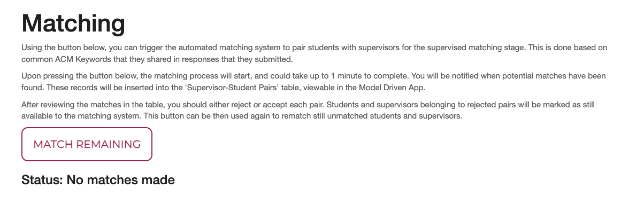Viewport: 644px width, 212px height.
Task: Click the word 'Status:' in the status line
Action: click(42, 180)
